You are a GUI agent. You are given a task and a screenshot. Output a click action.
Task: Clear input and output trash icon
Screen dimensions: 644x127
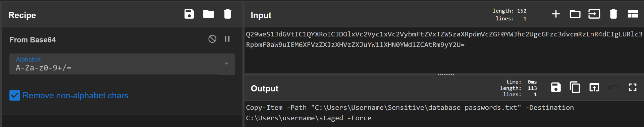tap(613, 14)
